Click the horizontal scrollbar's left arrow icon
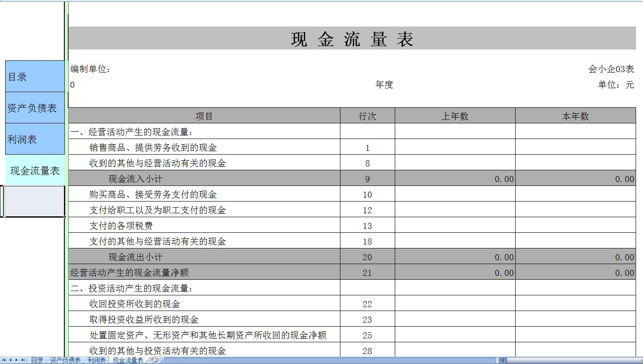The height and width of the screenshot is (364, 643). pyautogui.click(x=503, y=360)
